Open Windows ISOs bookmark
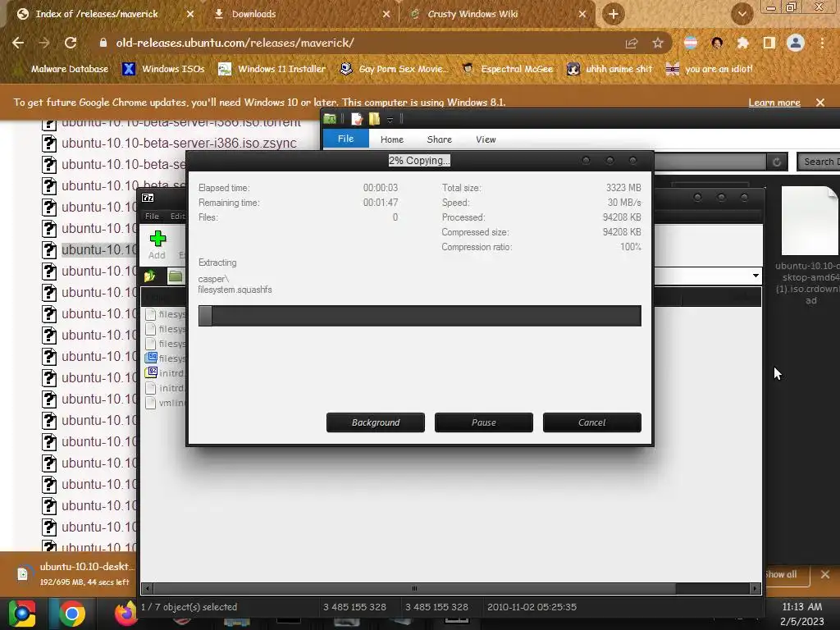Viewport: 840px width, 630px height. [163, 69]
